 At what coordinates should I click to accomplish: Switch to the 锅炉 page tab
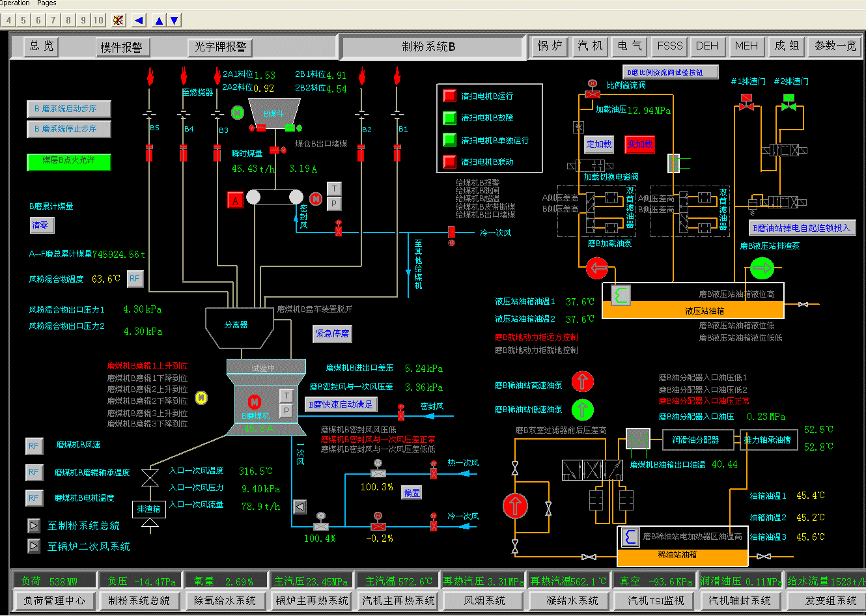550,46
